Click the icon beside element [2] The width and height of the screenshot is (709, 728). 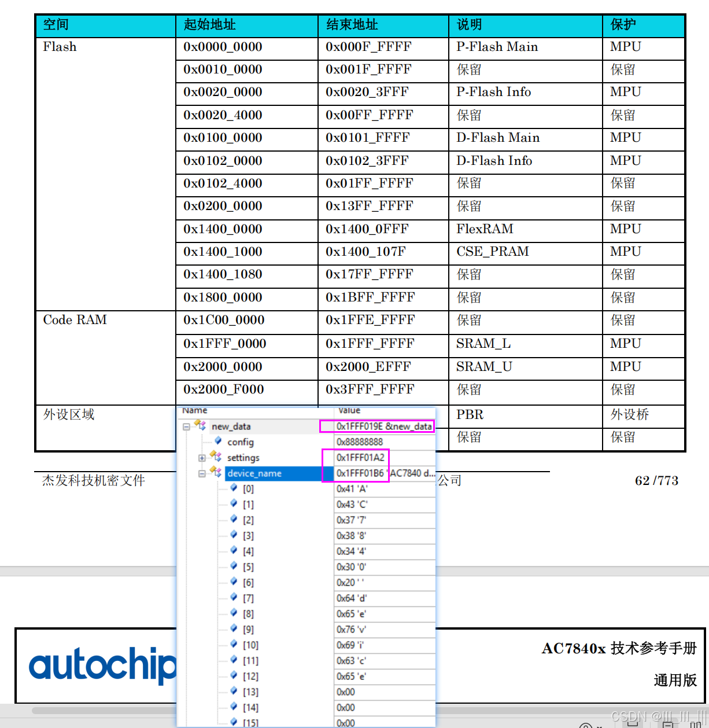coord(234,519)
